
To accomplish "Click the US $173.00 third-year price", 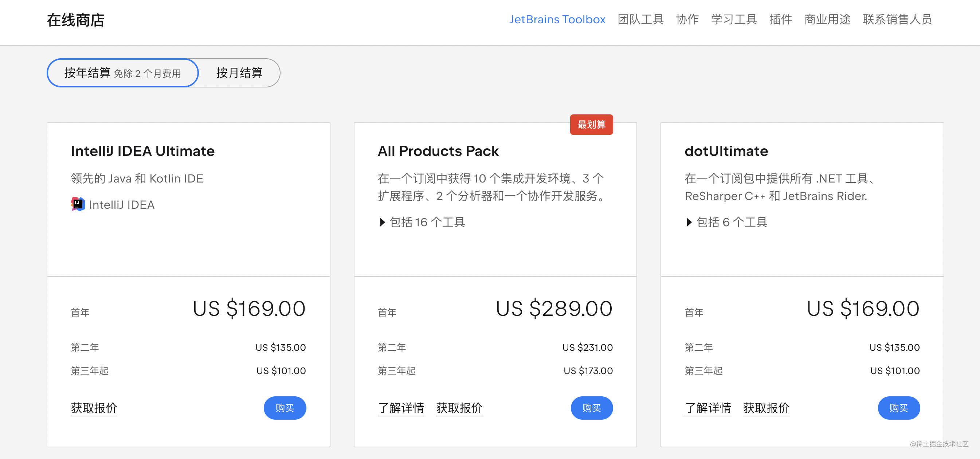I will point(588,371).
